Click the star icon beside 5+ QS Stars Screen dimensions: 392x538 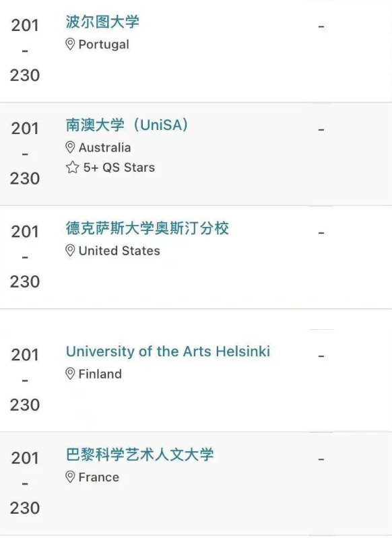(72, 168)
